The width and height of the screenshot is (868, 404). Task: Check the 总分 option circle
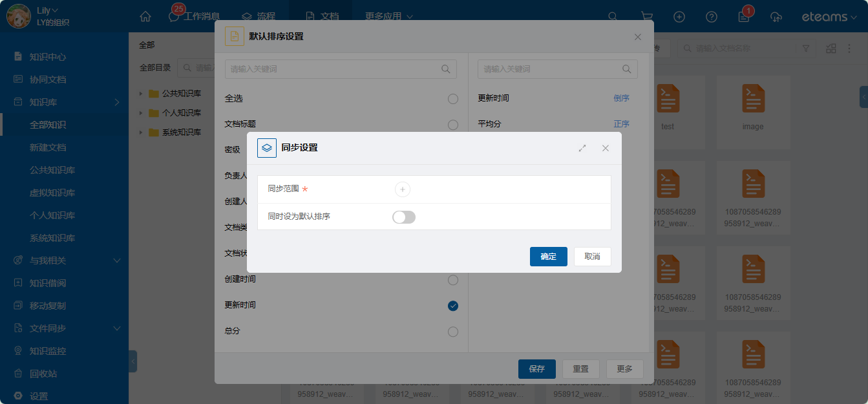point(453,332)
